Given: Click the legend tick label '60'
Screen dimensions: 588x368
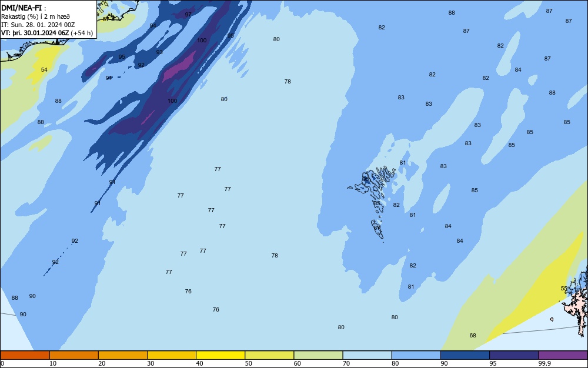Looking at the screenshot, I should click(298, 363).
